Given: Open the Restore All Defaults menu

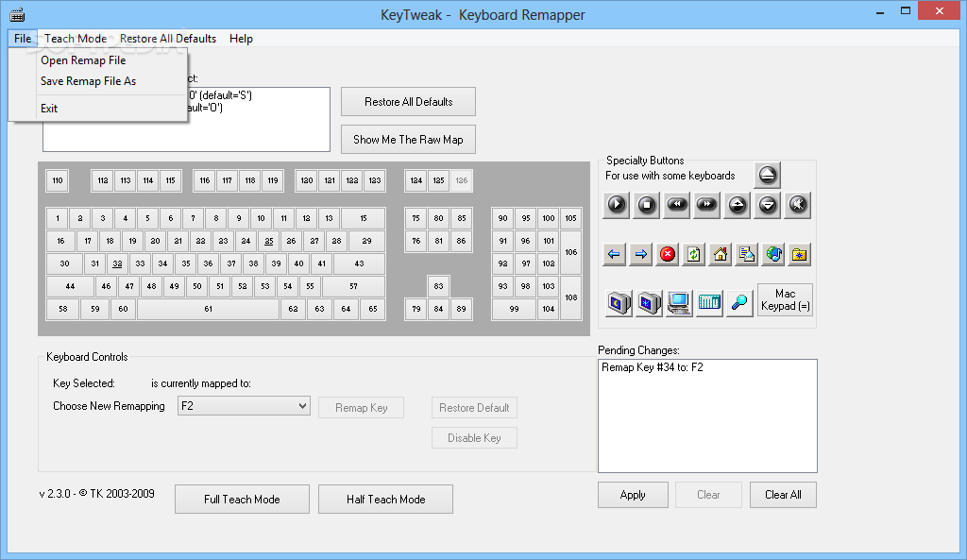Looking at the screenshot, I should [168, 38].
